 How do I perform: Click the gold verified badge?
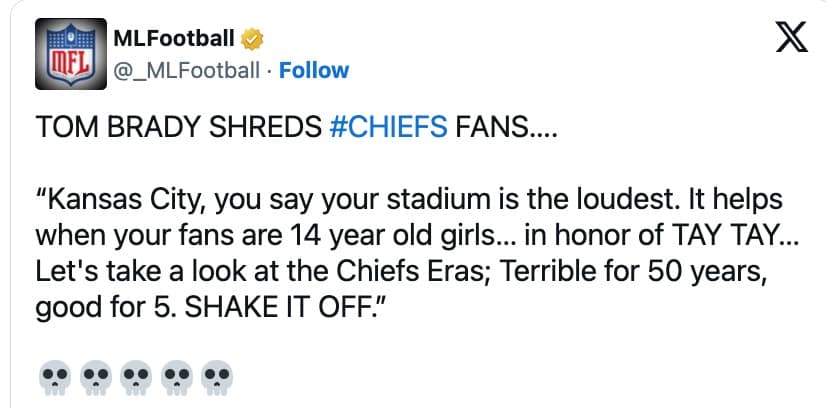[x=254, y=39]
